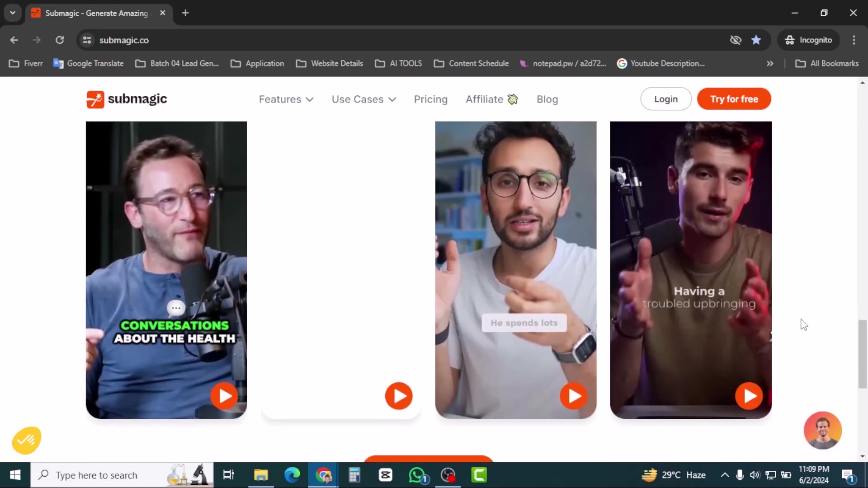Click the Try for free button
868x488 pixels.
pos(734,99)
